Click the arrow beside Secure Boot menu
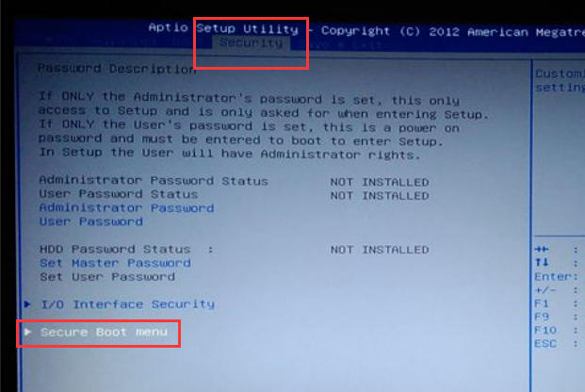Viewport: 585px width, 392px height. [27, 332]
